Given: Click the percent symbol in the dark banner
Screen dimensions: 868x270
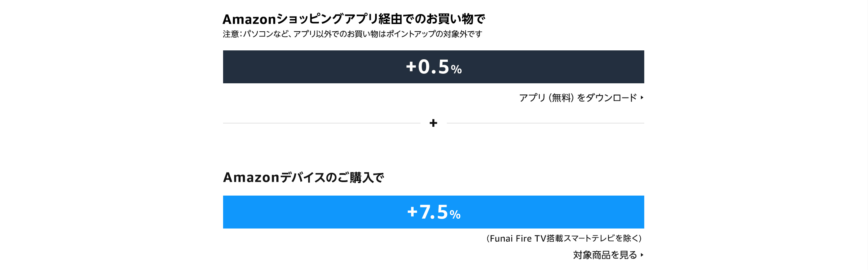Looking at the screenshot, I should (456, 69).
